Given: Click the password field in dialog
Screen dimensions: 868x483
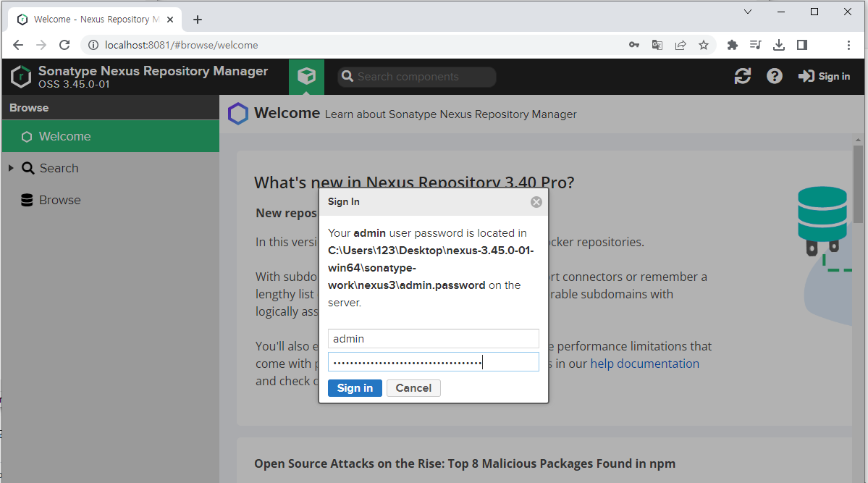Looking at the screenshot, I should [x=434, y=362].
